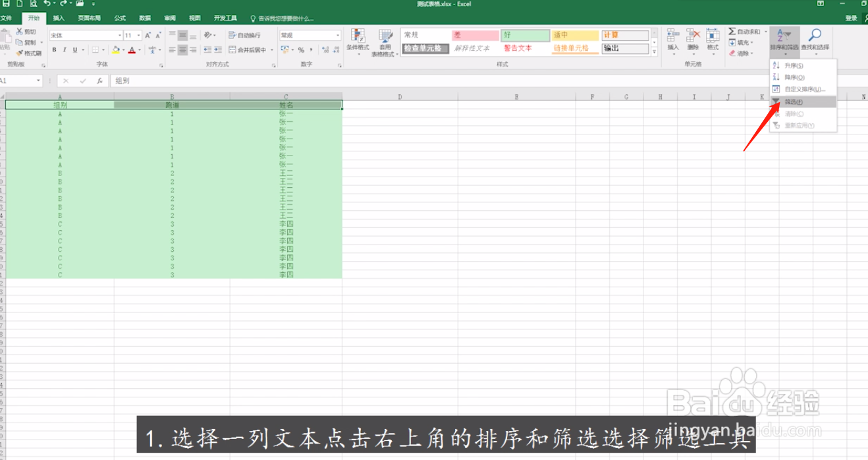
Task: Click the Insert Function fx button
Action: tap(99, 81)
